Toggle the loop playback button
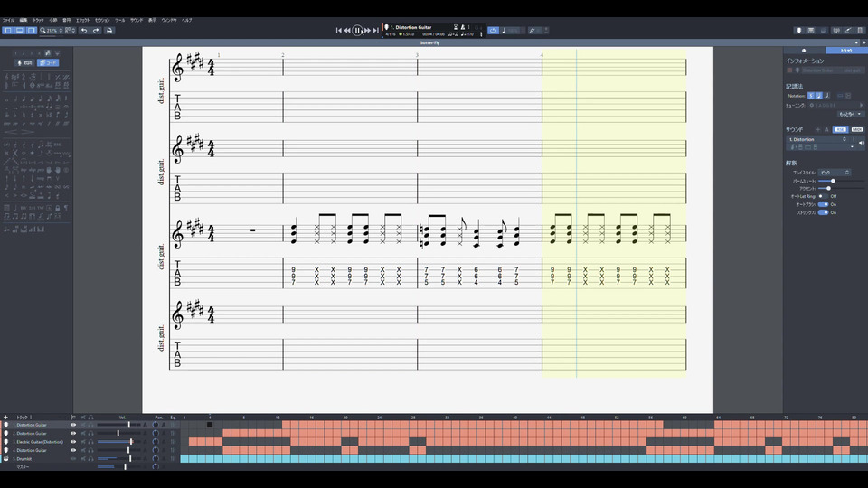The height and width of the screenshot is (488, 868). pos(494,31)
